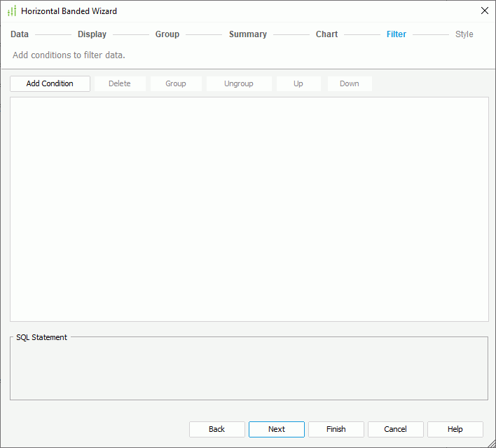
Task: Move condition with the Up button
Action: [298, 83]
